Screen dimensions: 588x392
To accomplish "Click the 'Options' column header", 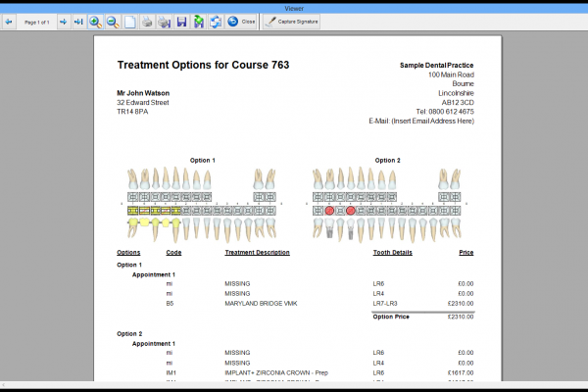I will pos(128,253).
